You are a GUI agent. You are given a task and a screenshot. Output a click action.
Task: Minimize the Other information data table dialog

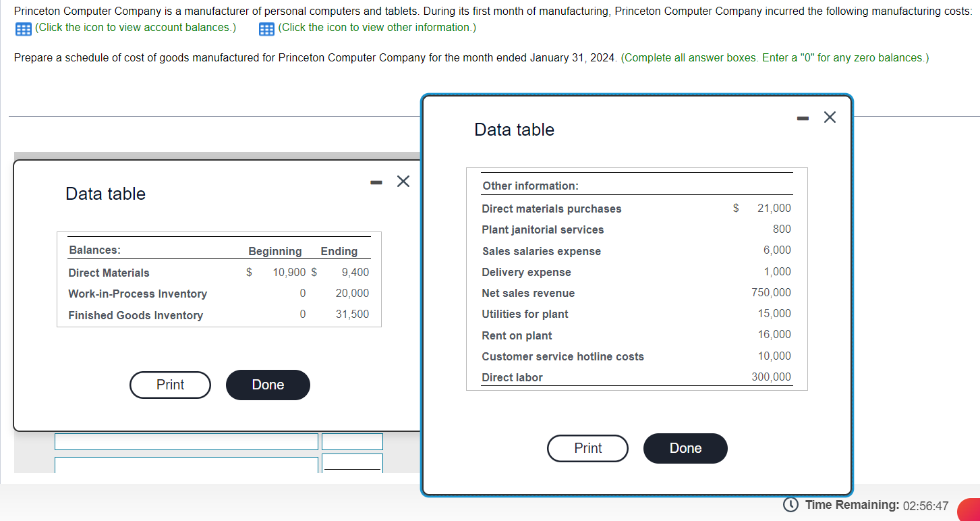tap(802, 118)
